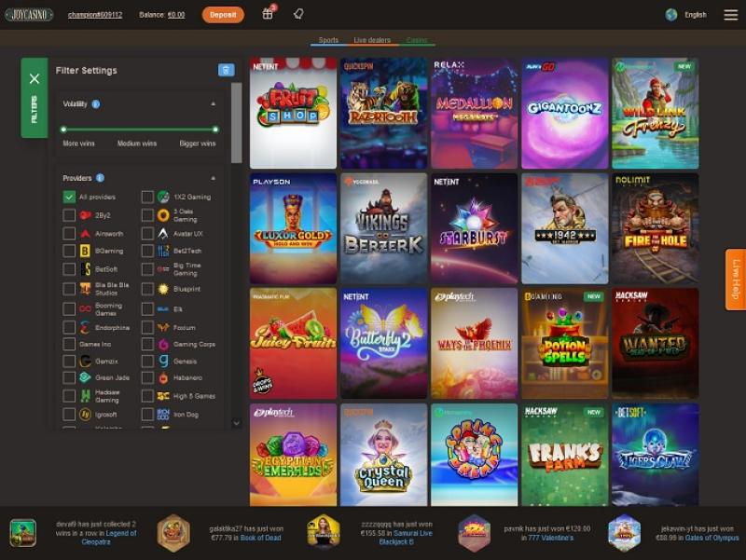Screen dimensions: 746x560
Task: Click the JoyCasino logo
Action: (30, 15)
